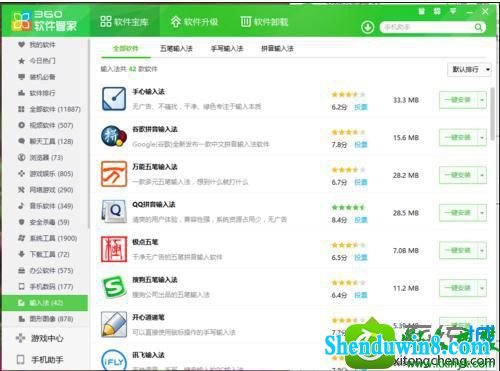Open 装机必备 monitor icon in sidebar
This screenshot has height=371, width=500.
point(22,77)
